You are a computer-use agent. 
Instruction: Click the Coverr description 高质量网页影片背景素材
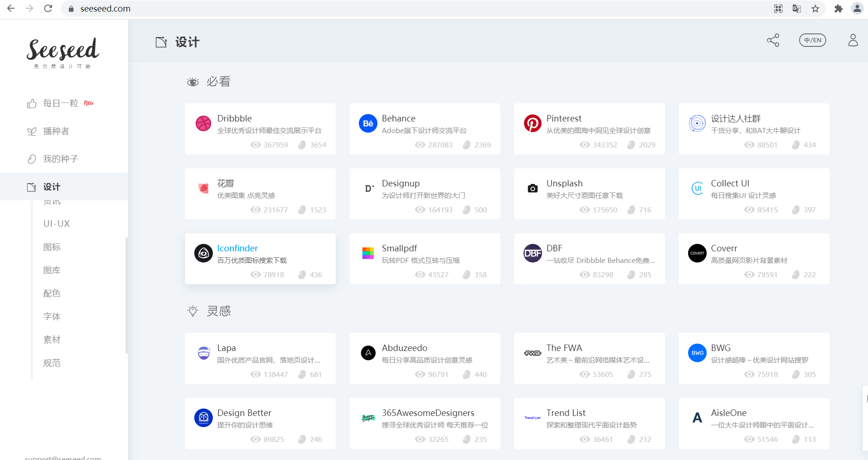click(749, 260)
